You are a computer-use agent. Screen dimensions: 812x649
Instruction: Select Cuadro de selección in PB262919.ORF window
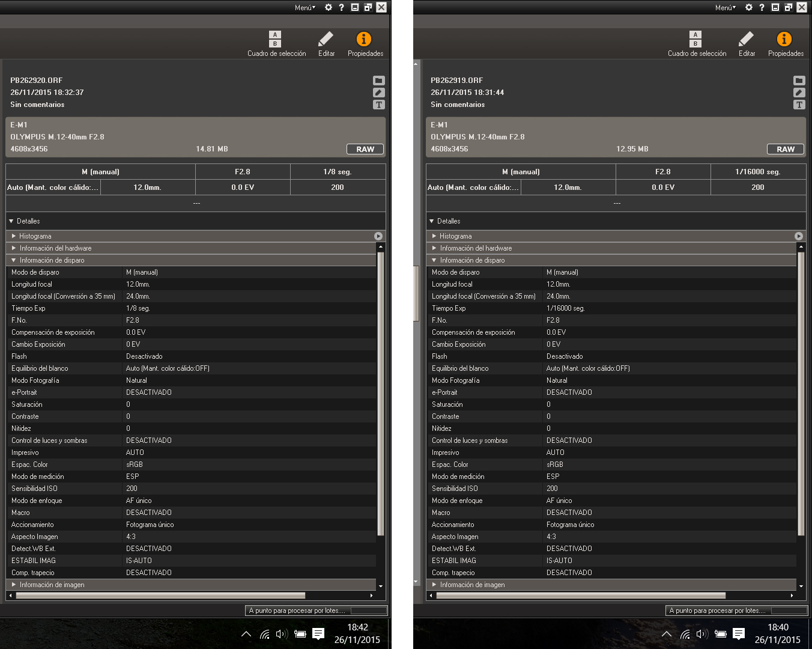[x=697, y=44]
